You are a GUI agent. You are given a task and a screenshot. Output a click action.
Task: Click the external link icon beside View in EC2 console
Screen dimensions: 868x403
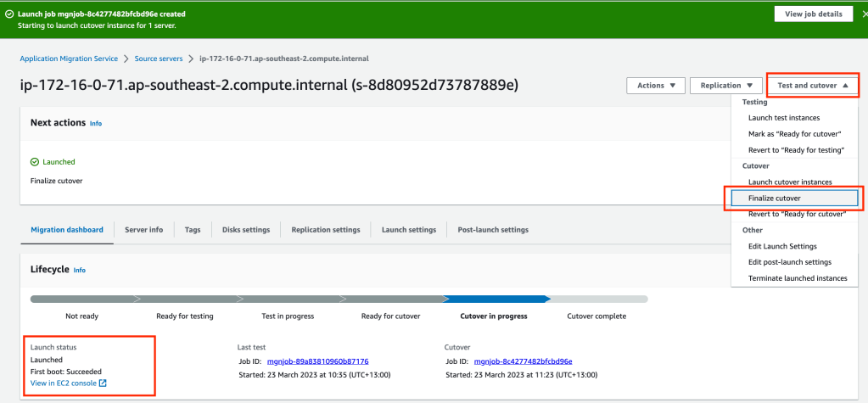103,383
